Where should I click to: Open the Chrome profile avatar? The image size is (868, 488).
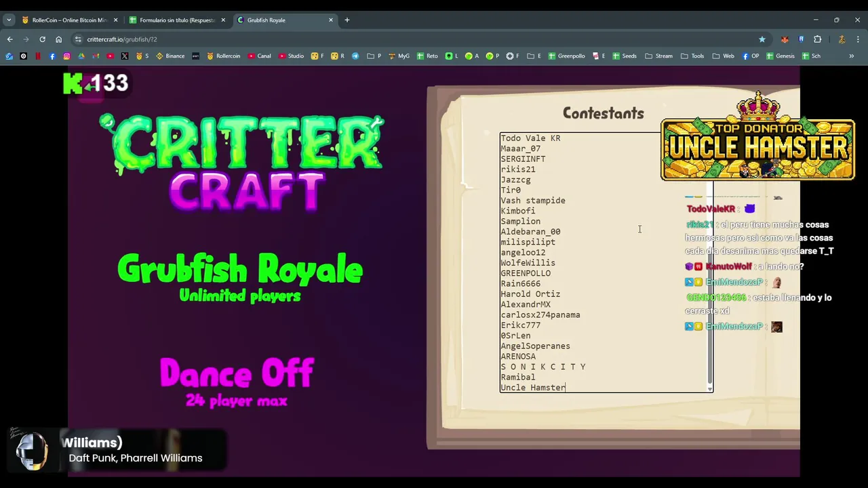(842, 39)
